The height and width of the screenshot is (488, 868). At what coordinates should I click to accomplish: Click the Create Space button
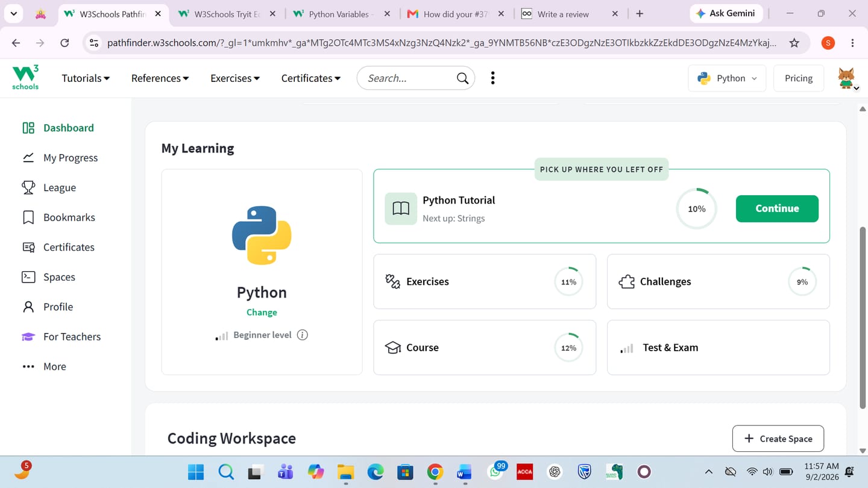(778, 439)
